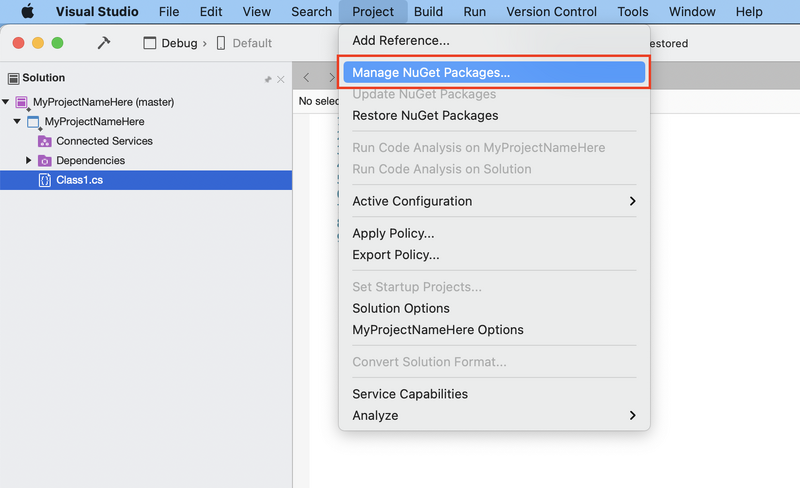
Task: Choose Restore NuGet Packages
Action: tap(494, 115)
